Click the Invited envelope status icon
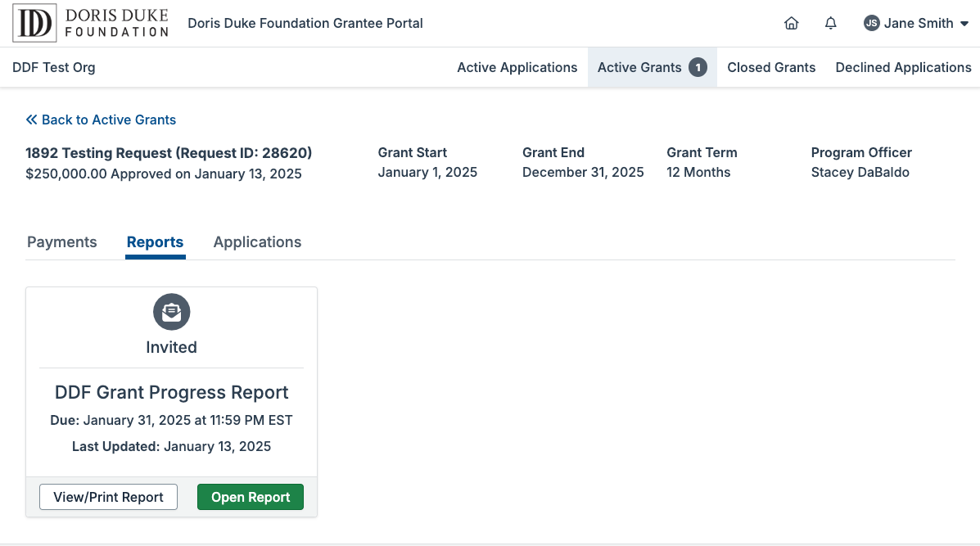The image size is (980, 546). point(171,312)
